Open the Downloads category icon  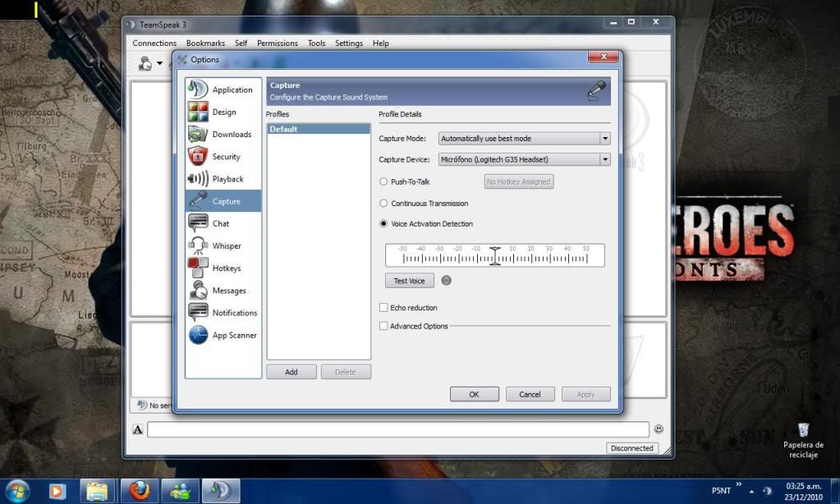point(198,134)
